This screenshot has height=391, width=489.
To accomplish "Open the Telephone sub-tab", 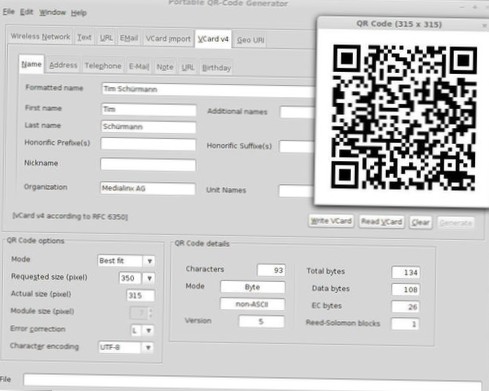I will (103, 66).
